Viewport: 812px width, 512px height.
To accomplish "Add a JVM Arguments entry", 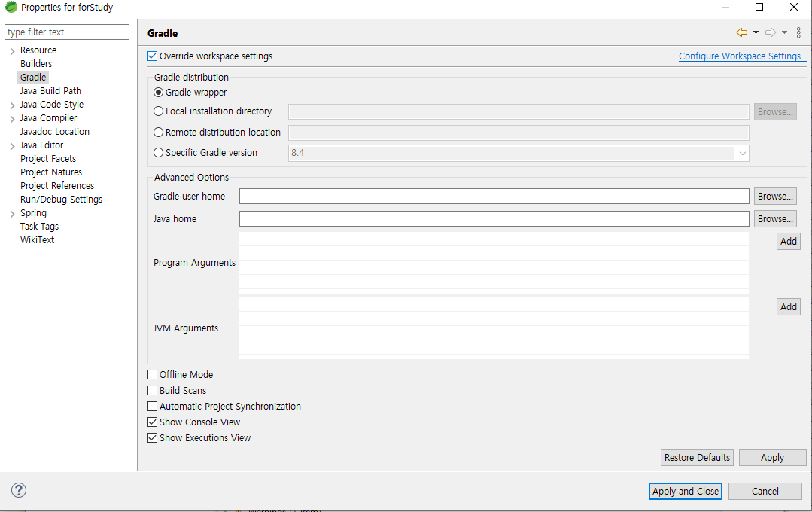I will pos(788,306).
